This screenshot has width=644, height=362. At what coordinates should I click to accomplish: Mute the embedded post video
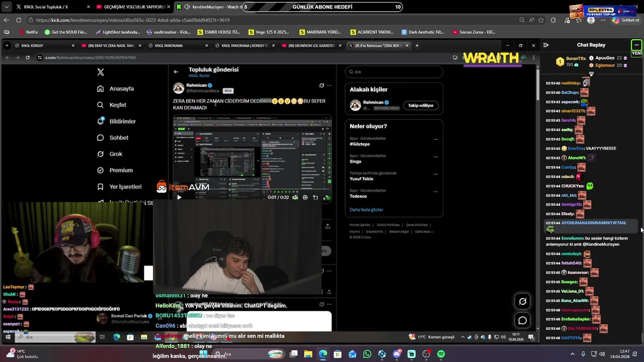[x=295, y=198]
